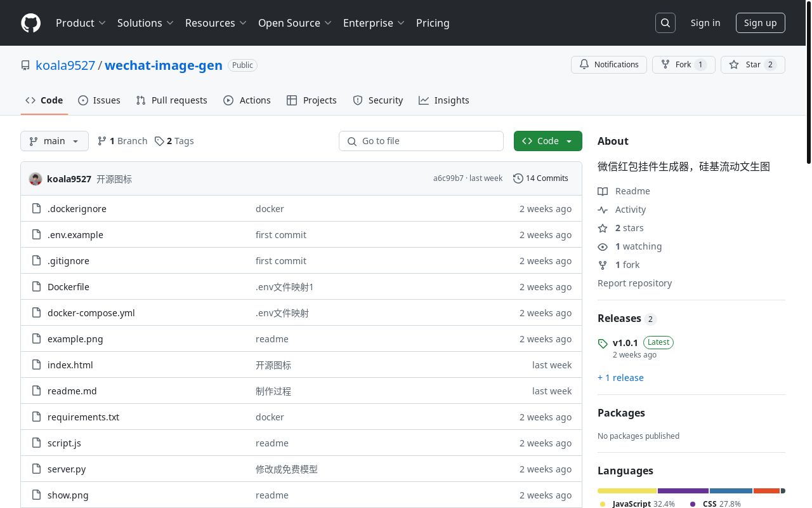
Task: Open the commit history clock icon
Action: click(x=518, y=178)
